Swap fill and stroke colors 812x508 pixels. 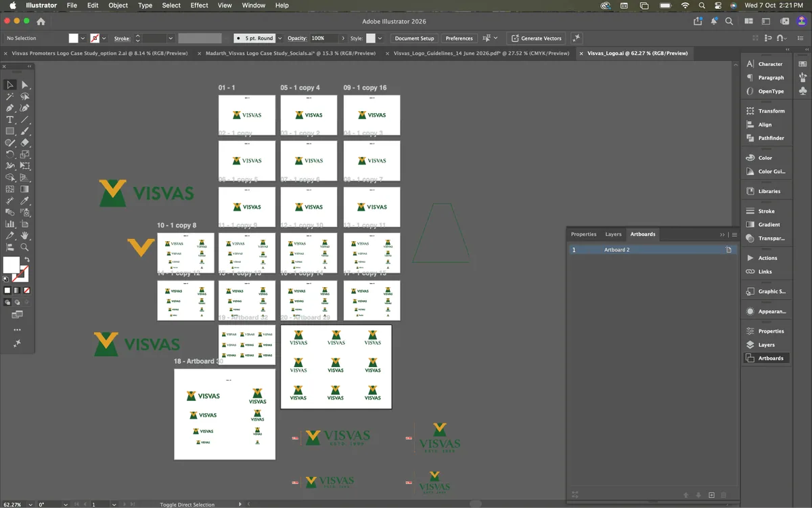pos(27,259)
